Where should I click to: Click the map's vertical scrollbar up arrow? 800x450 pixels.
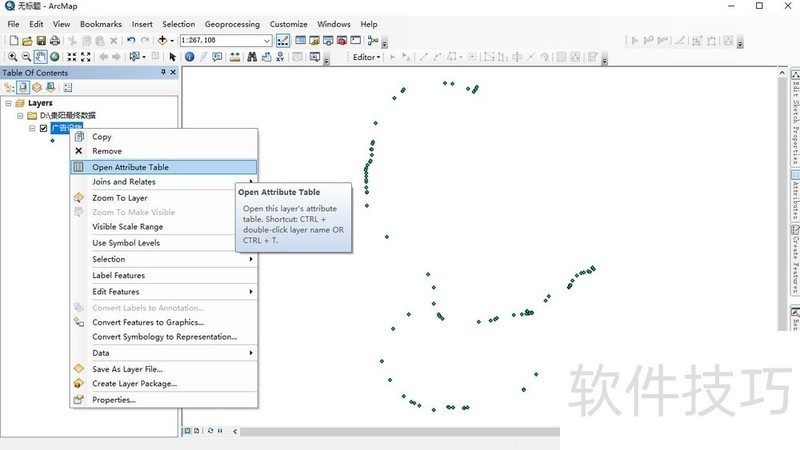(782, 73)
